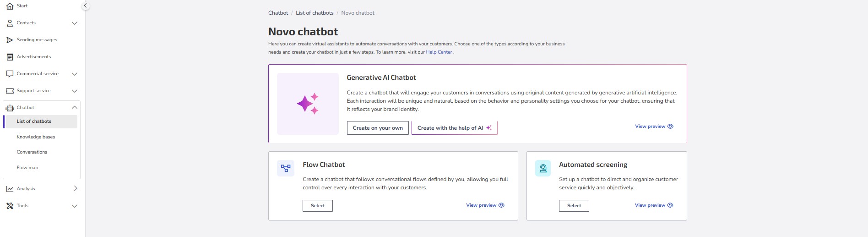Click the Start home icon
868x237 pixels.
(x=10, y=6)
